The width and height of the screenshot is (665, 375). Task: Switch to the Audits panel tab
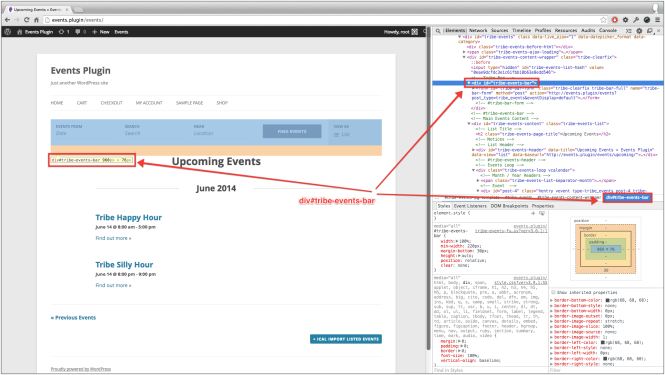pos(588,31)
